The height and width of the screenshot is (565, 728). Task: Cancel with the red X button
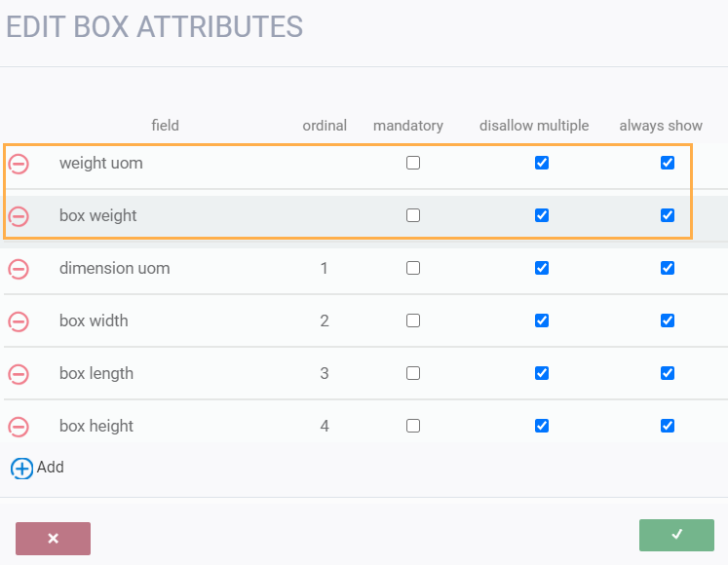pyautogui.click(x=53, y=539)
